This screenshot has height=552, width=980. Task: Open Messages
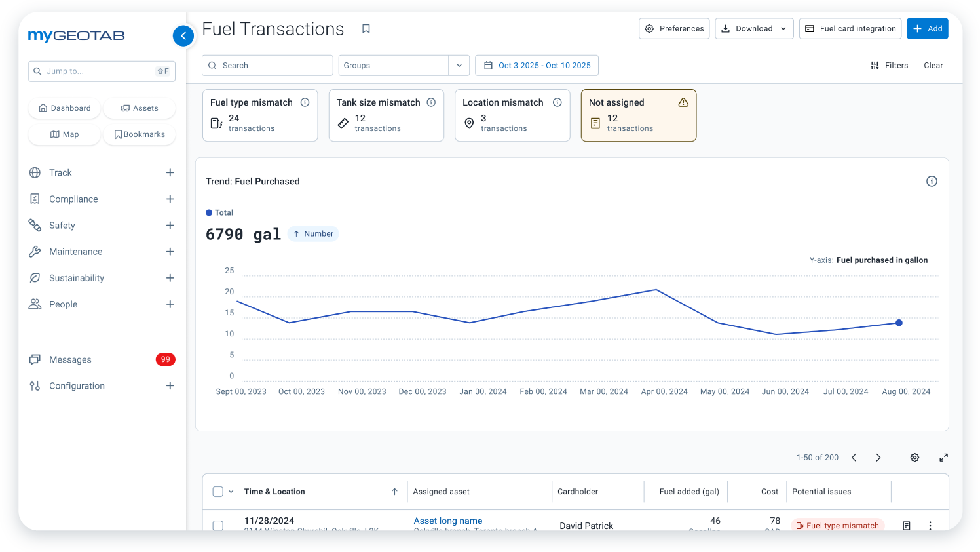[70, 359]
